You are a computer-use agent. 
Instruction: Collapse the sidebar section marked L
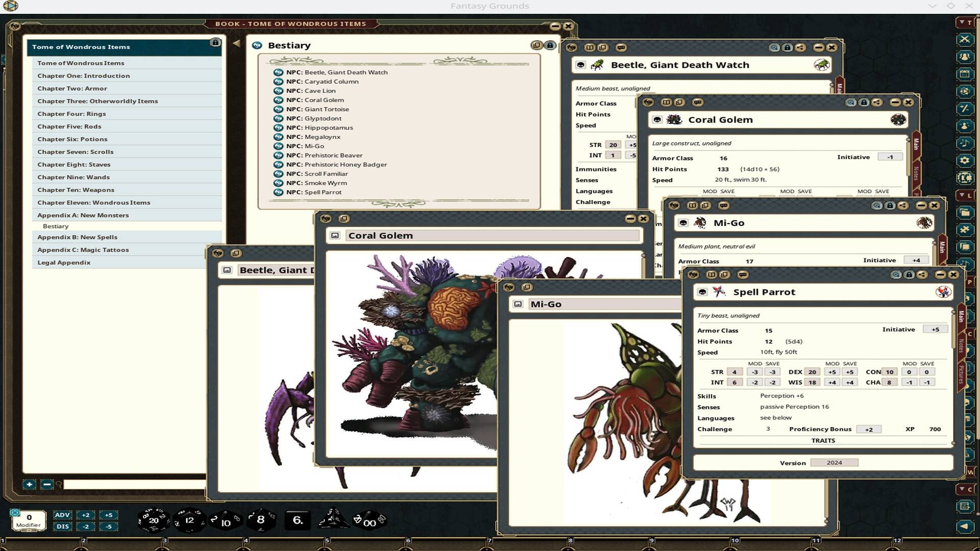click(964, 195)
